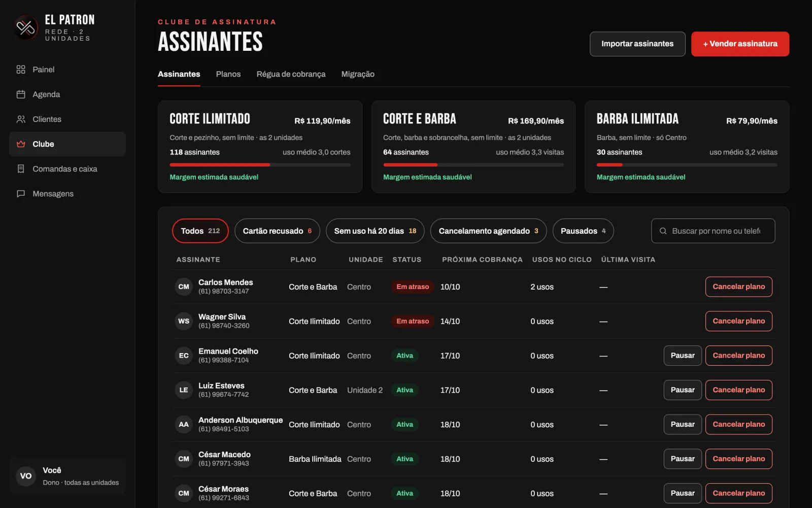This screenshot has height=508, width=812.
Task: Pause Emanuel Coelho's subscription
Action: tap(683, 356)
